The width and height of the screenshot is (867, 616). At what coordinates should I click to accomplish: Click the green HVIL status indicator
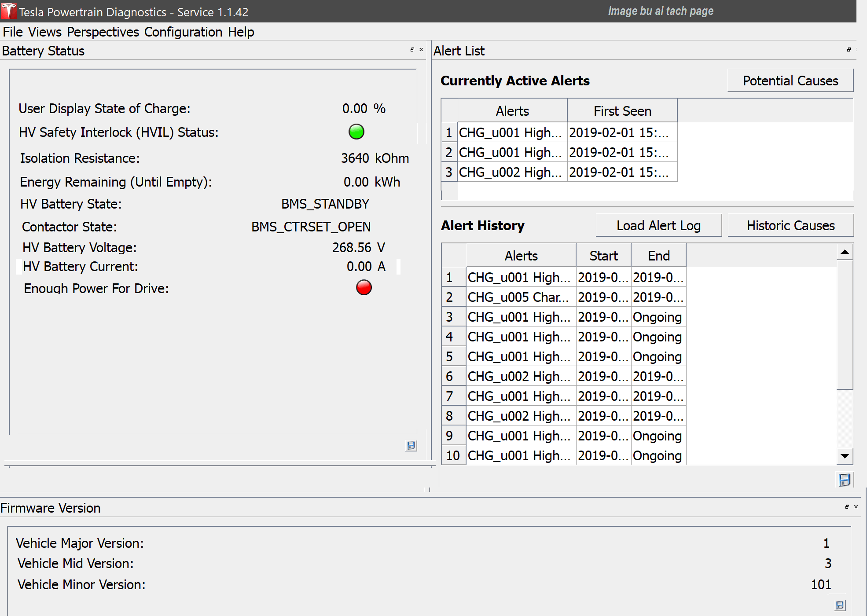click(x=356, y=132)
